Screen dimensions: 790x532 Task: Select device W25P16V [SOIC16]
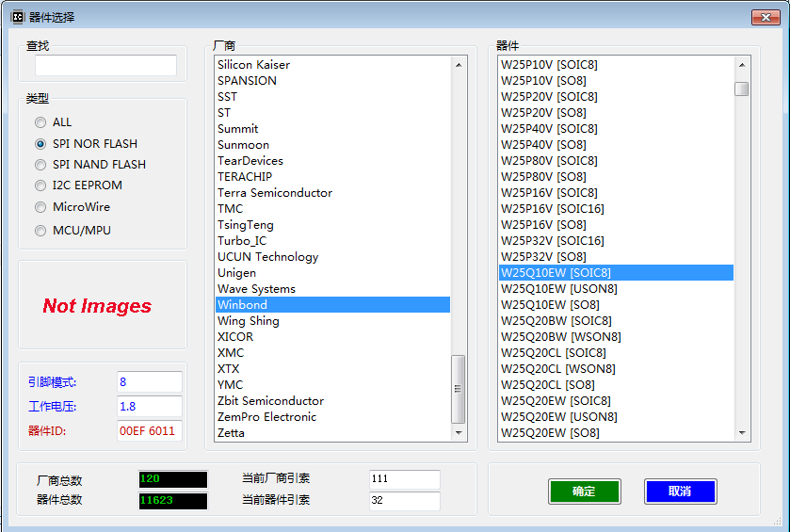tap(616, 209)
